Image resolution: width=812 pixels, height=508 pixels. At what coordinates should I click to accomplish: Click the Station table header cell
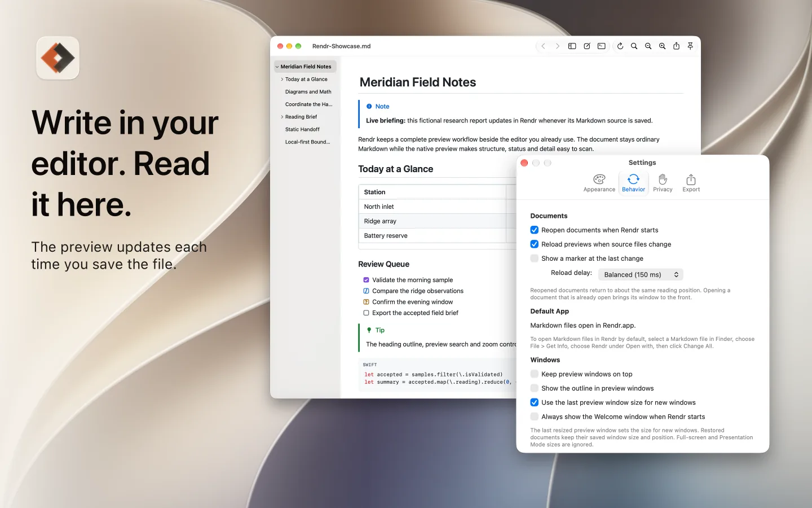[432, 192]
